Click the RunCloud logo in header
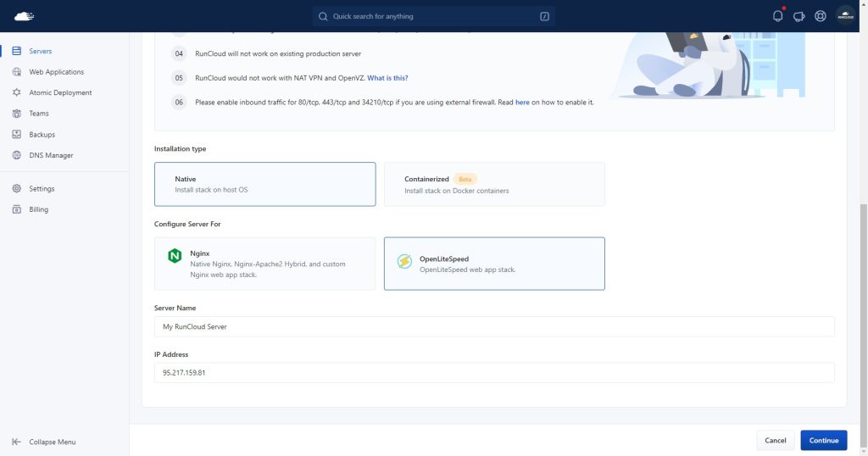 click(x=25, y=16)
